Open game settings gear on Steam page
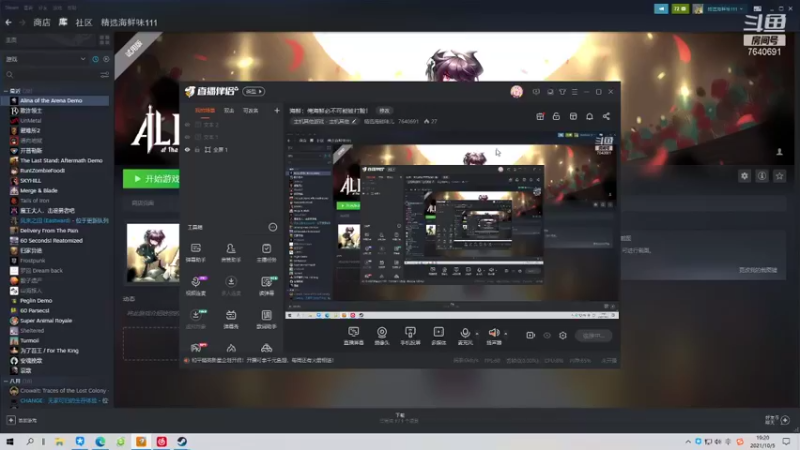The width and height of the screenshot is (800, 450). 744,176
